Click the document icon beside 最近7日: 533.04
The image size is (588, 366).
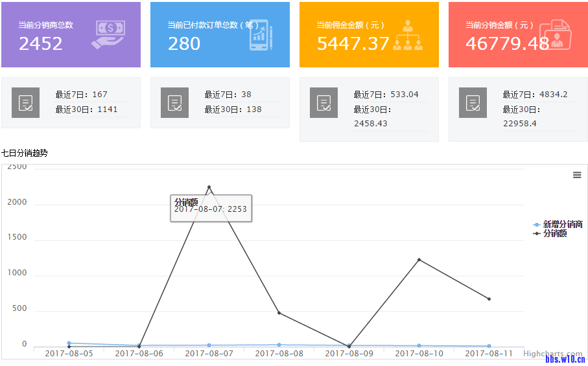tap(323, 102)
